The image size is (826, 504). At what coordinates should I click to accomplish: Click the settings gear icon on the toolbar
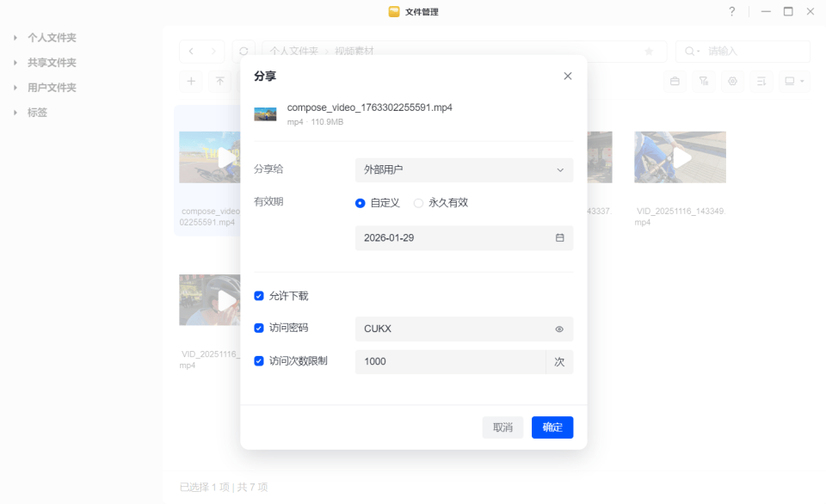click(x=733, y=81)
